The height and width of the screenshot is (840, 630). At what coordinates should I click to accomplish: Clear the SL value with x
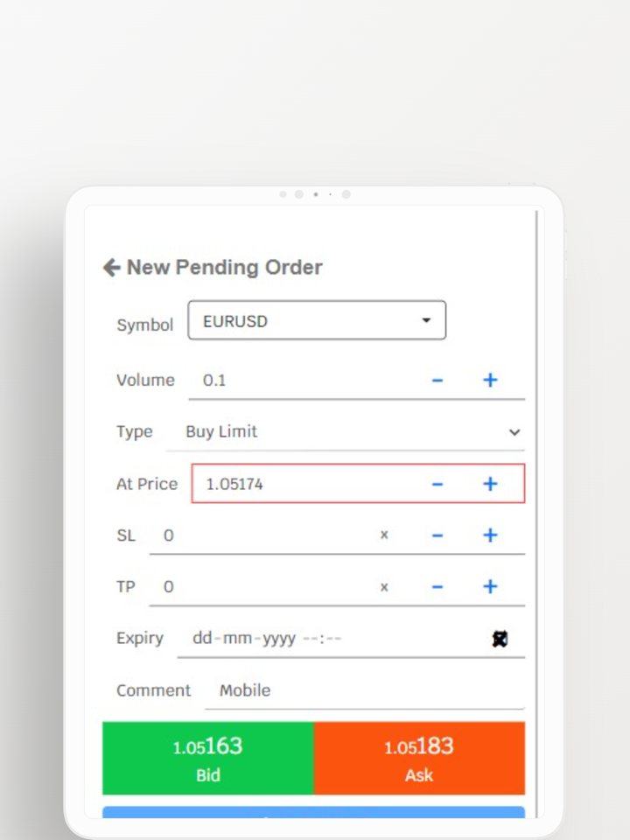384,535
